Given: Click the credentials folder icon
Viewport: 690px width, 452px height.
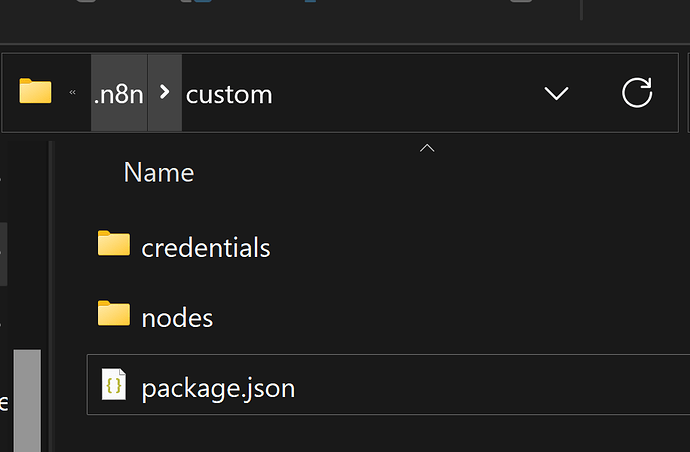Looking at the screenshot, I should (114, 244).
